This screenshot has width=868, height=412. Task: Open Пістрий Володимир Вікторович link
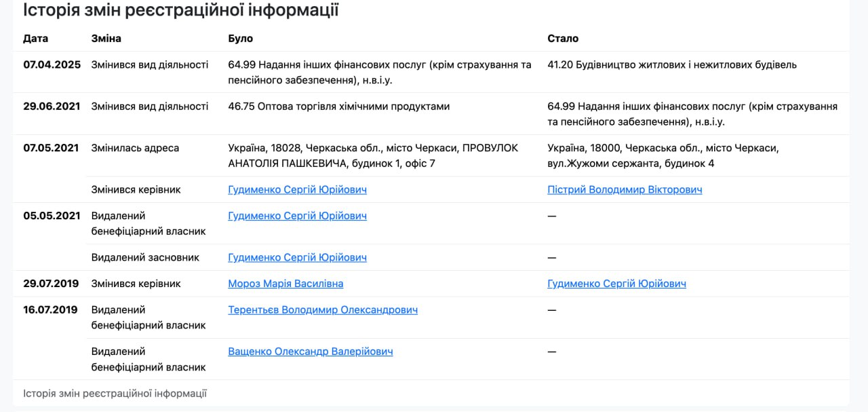coord(625,189)
